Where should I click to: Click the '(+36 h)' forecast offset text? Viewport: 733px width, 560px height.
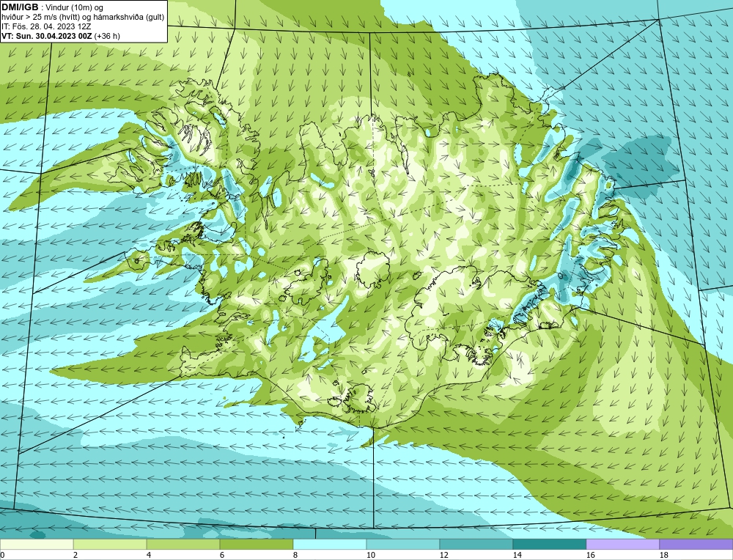click(107, 36)
